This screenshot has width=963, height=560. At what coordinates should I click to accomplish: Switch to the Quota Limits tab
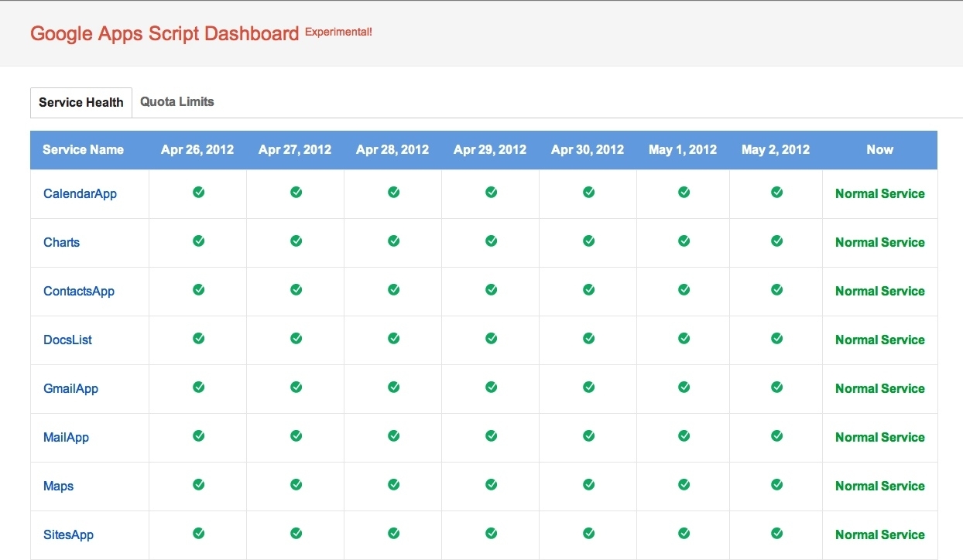pos(177,101)
